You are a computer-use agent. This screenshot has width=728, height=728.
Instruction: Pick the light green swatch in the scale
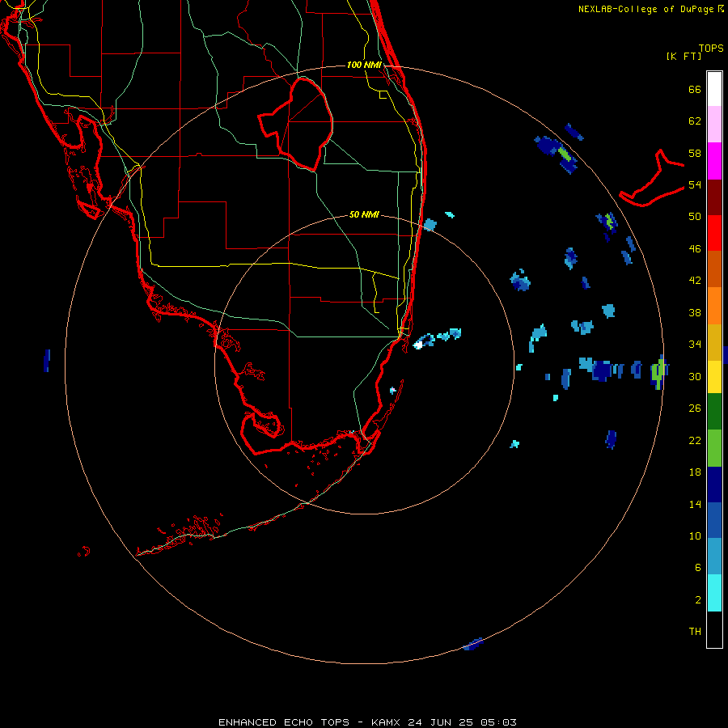click(714, 448)
